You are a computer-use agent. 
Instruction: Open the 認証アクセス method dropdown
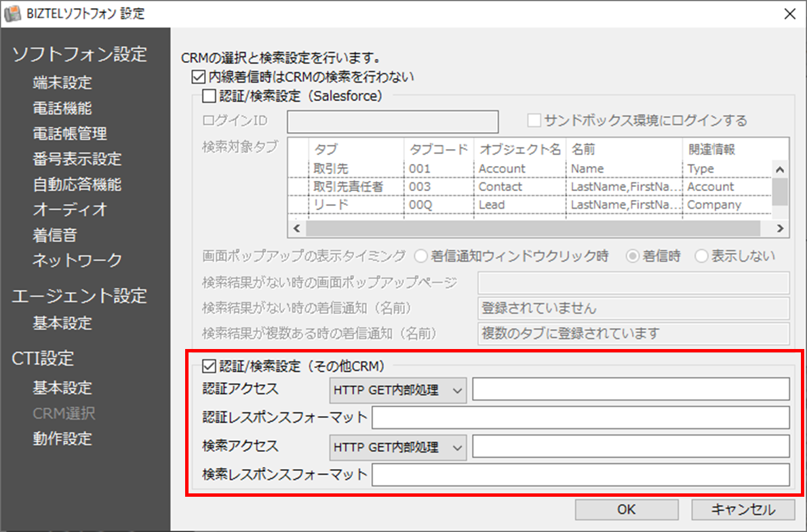click(x=397, y=390)
